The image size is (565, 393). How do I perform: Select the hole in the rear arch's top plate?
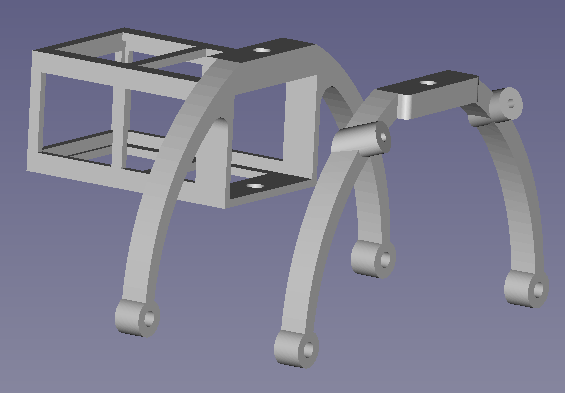(x=428, y=83)
